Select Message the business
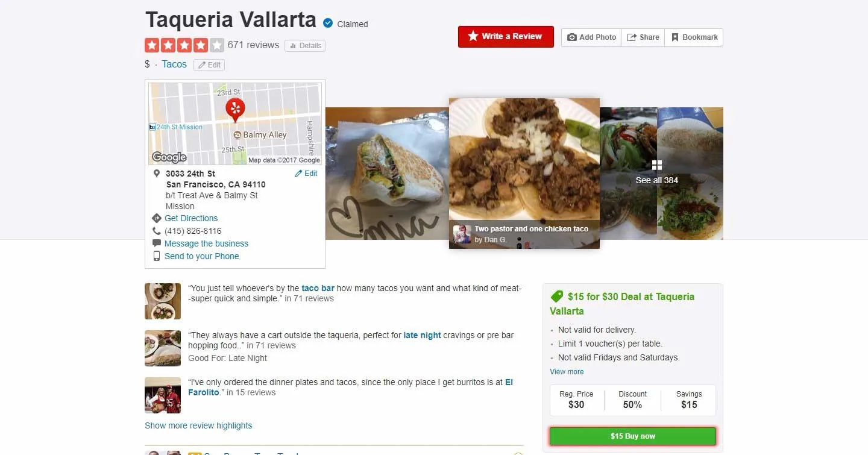868x455 pixels. (206, 243)
